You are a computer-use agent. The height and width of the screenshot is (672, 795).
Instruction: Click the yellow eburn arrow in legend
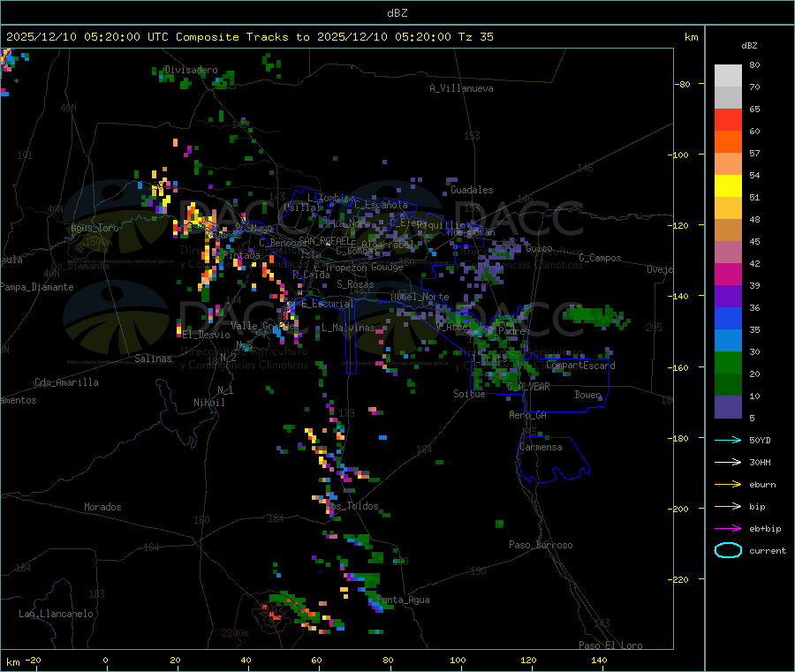(728, 484)
